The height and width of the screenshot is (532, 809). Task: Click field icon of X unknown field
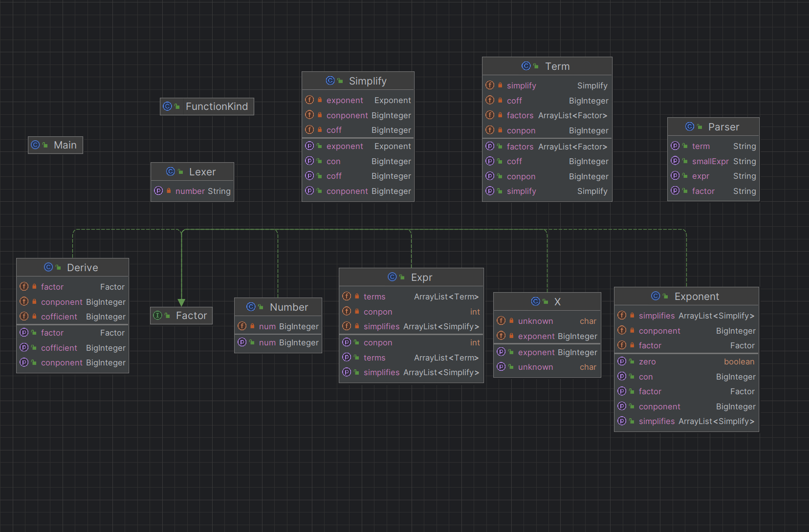point(501,320)
